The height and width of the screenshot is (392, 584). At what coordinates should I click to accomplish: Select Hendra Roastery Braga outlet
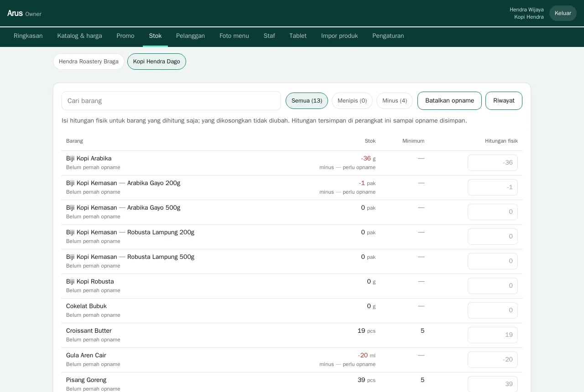pos(89,62)
